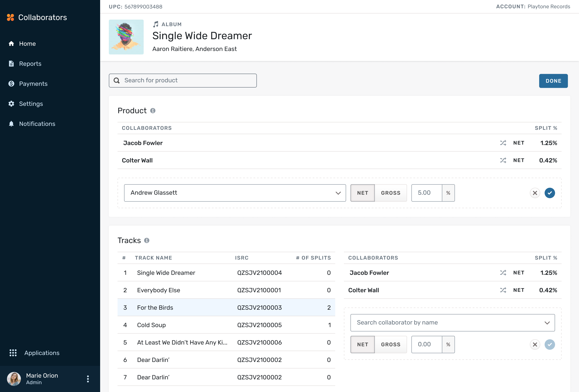
Task: Navigate to Home in the sidebar
Action: (x=27, y=44)
